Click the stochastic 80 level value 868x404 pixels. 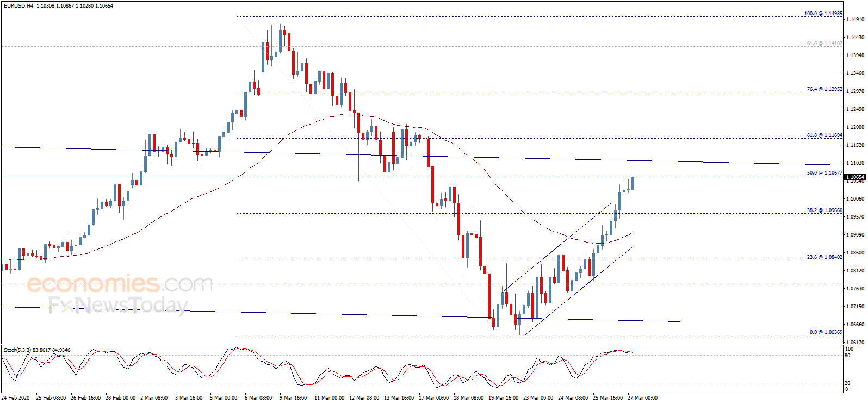[847, 356]
